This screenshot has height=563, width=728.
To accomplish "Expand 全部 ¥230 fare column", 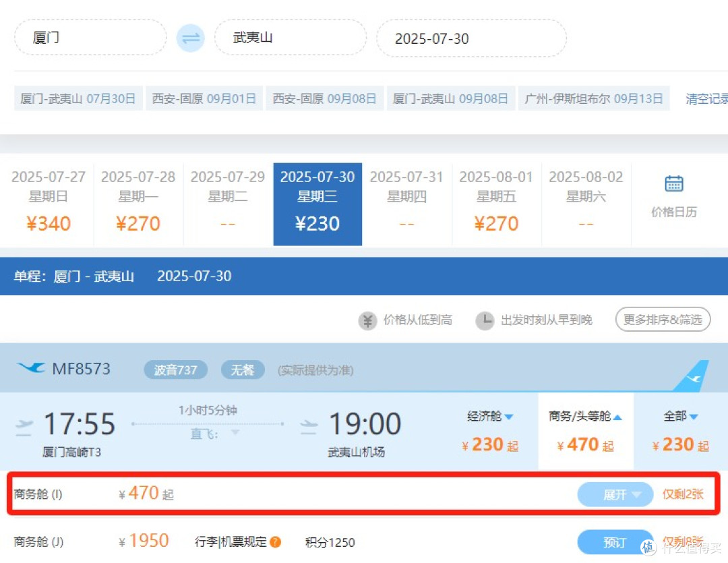I will pyautogui.click(x=681, y=432).
